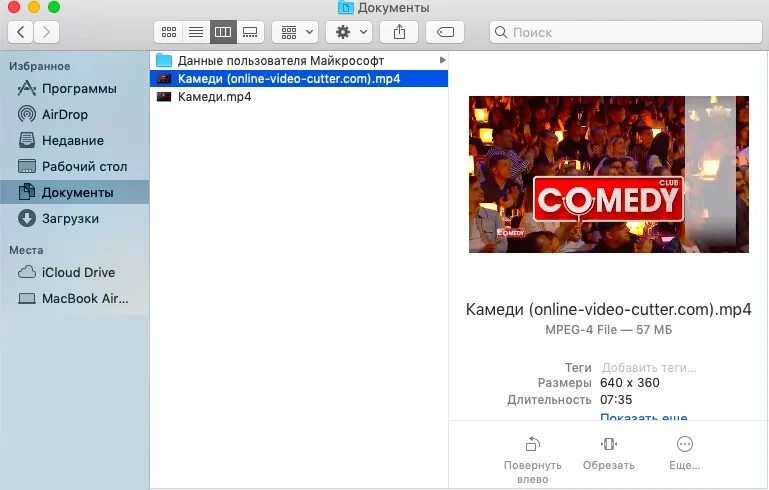Open the gear action menu

(349, 32)
